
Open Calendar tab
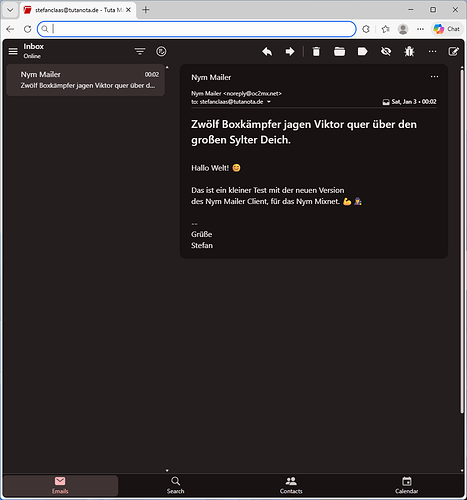pyautogui.click(x=407, y=485)
